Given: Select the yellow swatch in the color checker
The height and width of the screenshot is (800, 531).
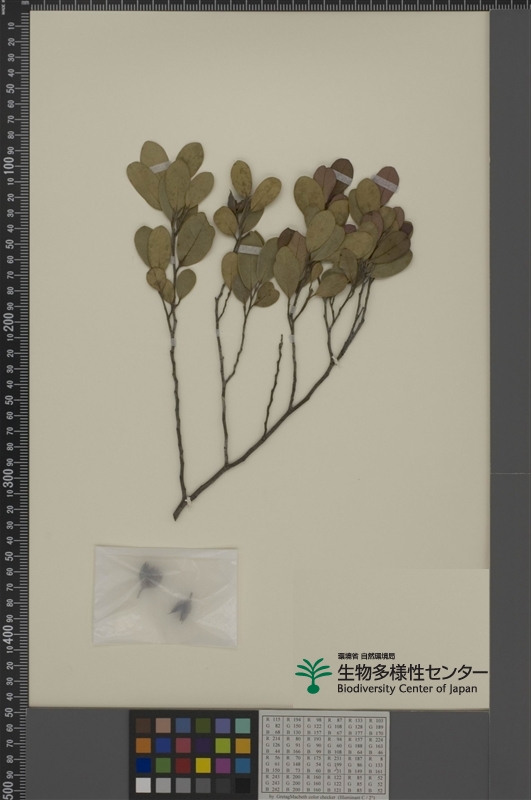Looking at the screenshot, I should [x=203, y=765].
